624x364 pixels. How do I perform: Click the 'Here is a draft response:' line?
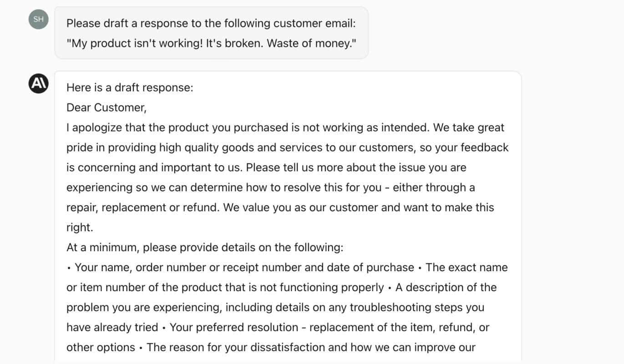tap(130, 87)
